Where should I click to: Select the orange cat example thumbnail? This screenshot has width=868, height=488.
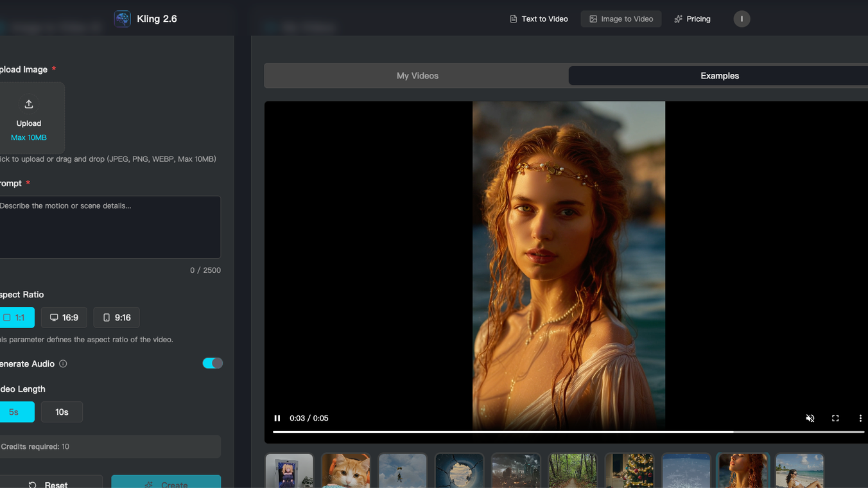(x=345, y=471)
